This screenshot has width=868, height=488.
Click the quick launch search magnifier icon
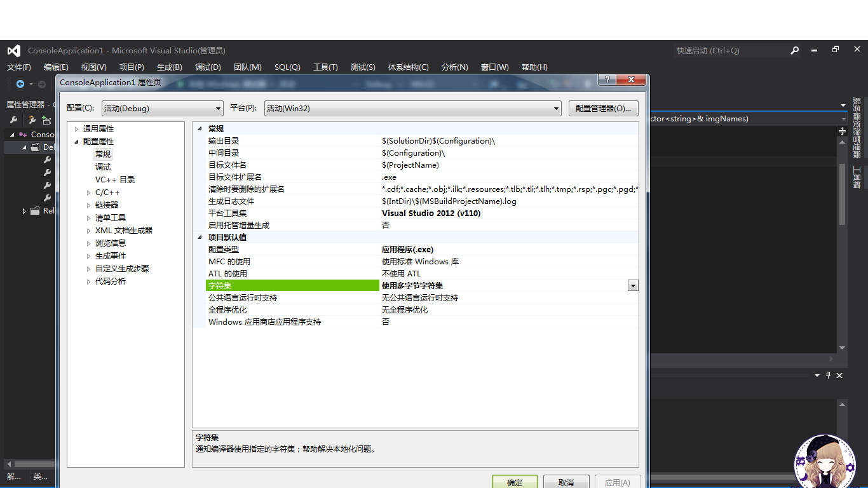coord(794,50)
